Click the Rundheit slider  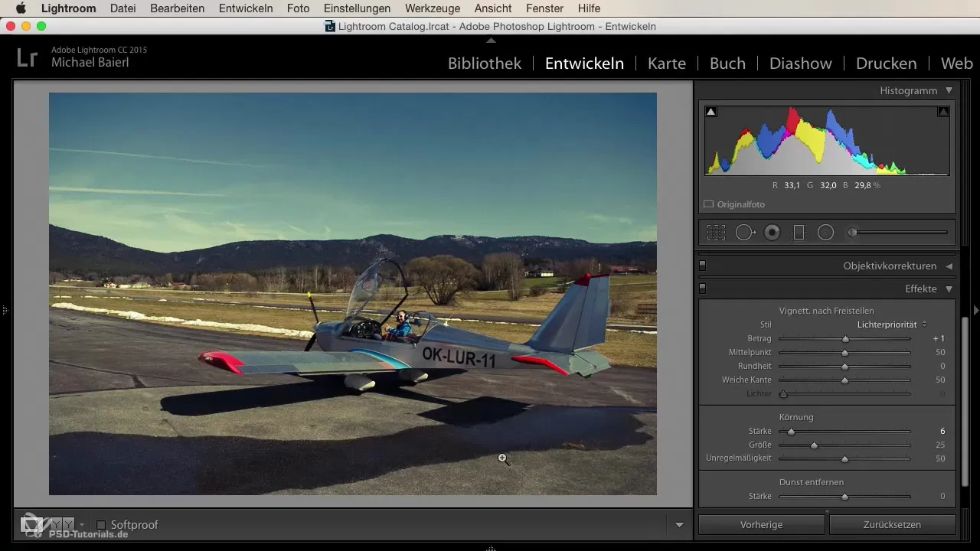pyautogui.click(x=845, y=367)
